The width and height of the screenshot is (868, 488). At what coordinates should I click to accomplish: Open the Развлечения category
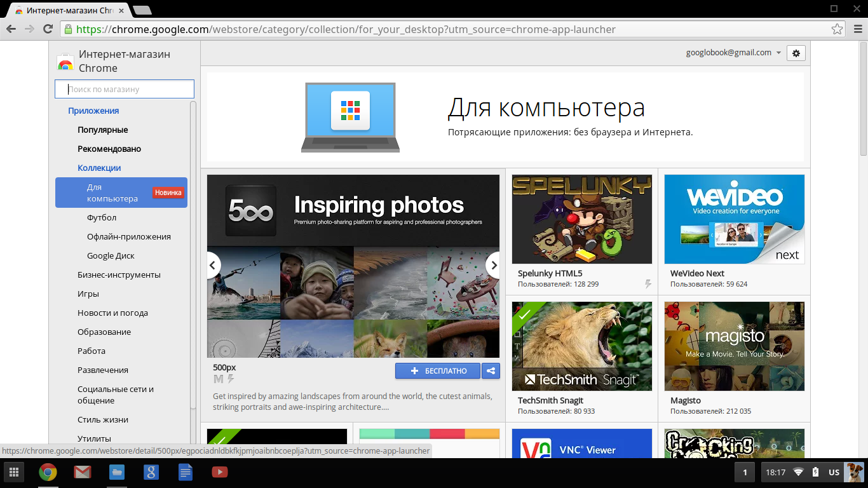(103, 370)
